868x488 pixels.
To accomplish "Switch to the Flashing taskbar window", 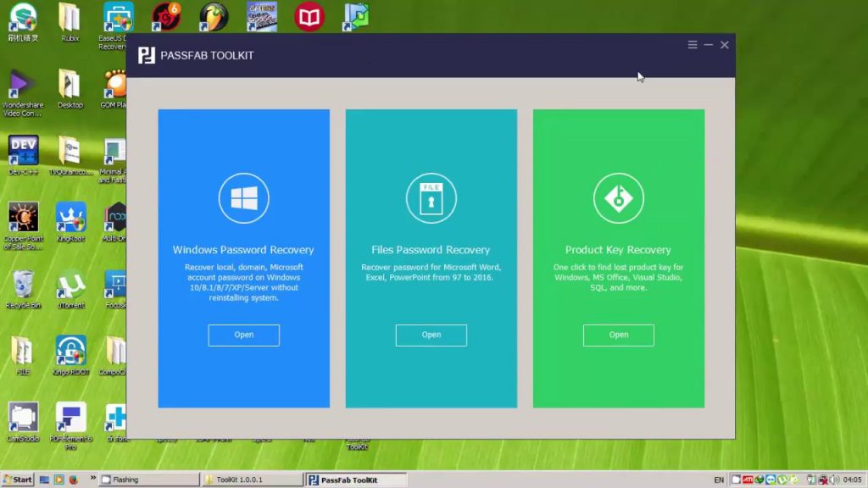I will coord(149,480).
